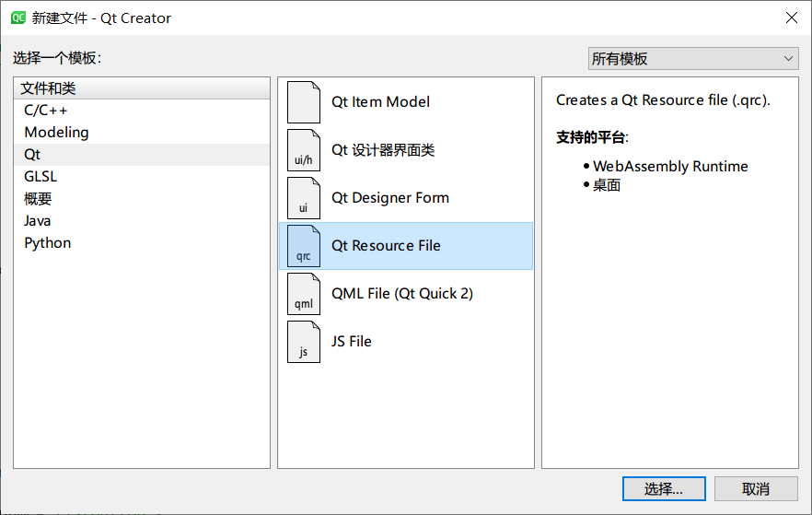Close the 新建文件 dialog
The image size is (812, 515).
coord(792,18)
